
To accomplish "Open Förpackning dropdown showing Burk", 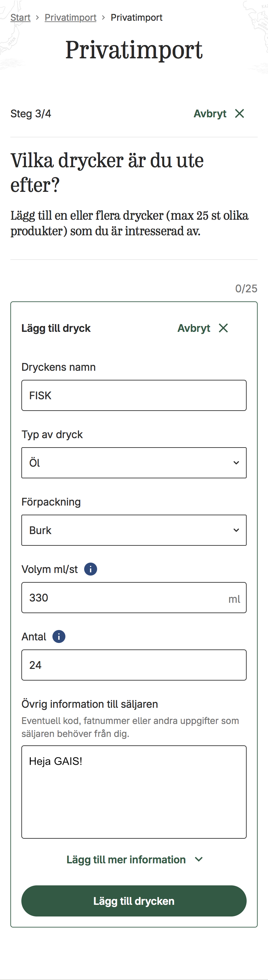I will 134,530.
